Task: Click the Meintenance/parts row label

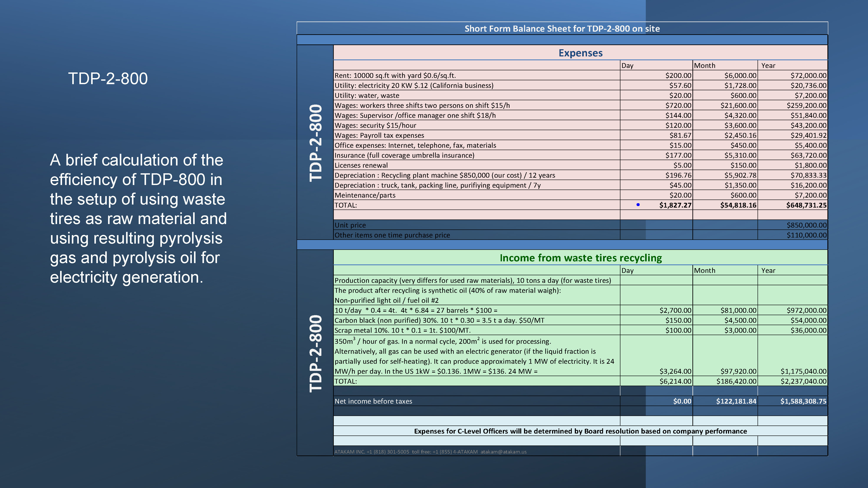Action: click(365, 195)
